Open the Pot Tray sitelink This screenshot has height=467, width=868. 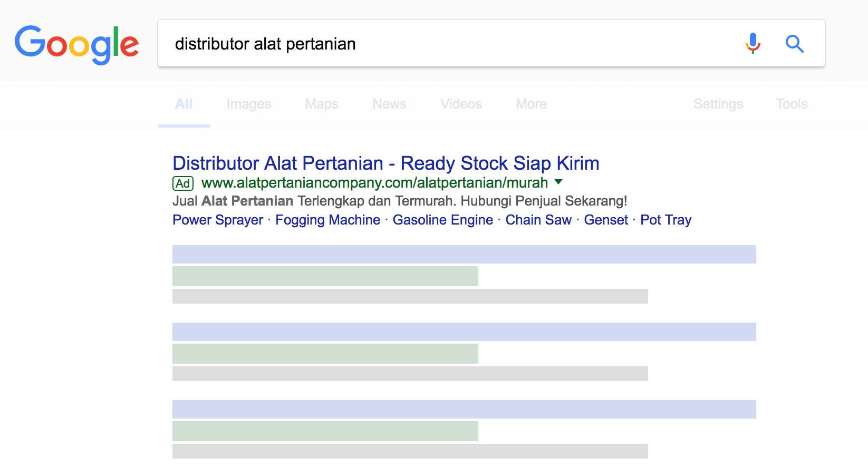click(x=666, y=220)
